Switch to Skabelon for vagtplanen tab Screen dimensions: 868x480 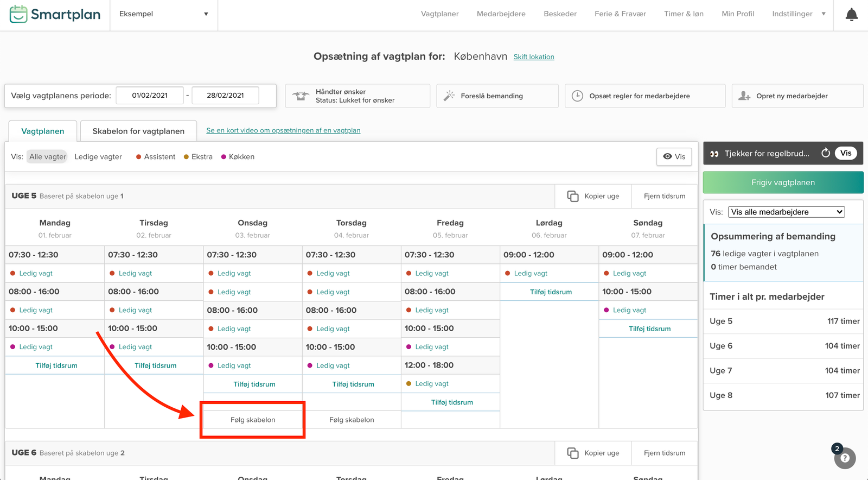click(138, 131)
